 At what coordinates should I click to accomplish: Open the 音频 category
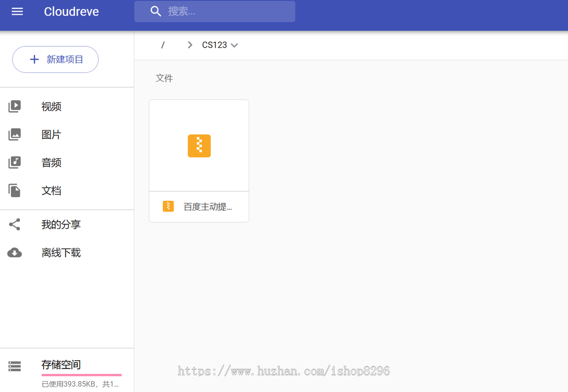click(51, 162)
